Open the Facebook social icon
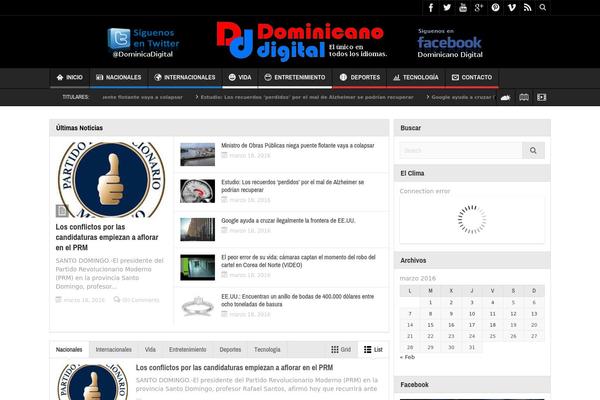Screen dimensions: 600x400 [430, 8]
